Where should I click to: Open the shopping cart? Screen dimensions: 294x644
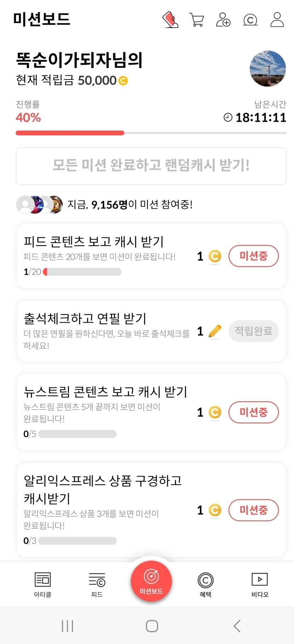tap(197, 20)
